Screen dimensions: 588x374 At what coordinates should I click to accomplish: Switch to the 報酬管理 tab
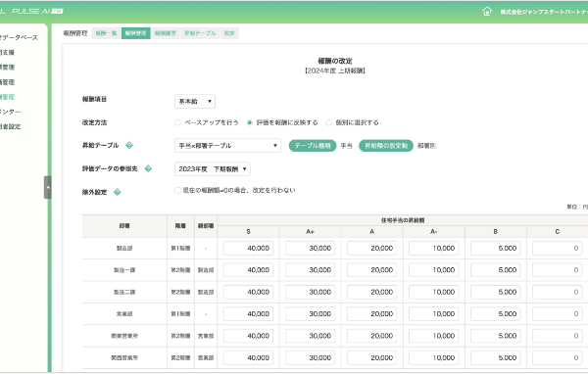[136, 33]
